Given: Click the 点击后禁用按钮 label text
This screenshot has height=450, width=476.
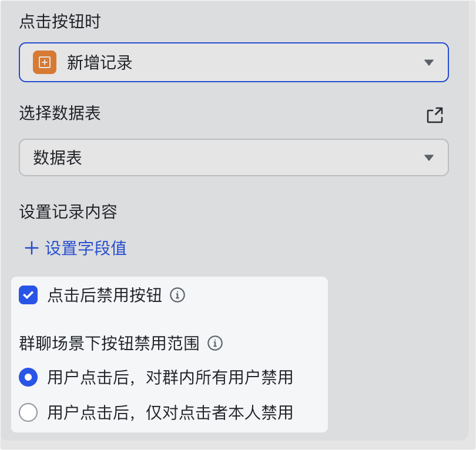Looking at the screenshot, I should (105, 295).
